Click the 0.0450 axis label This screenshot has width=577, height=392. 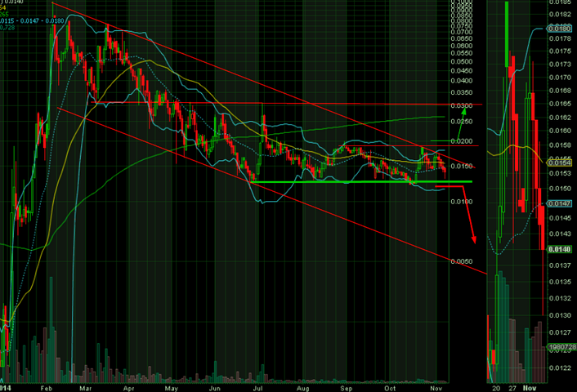click(x=462, y=70)
